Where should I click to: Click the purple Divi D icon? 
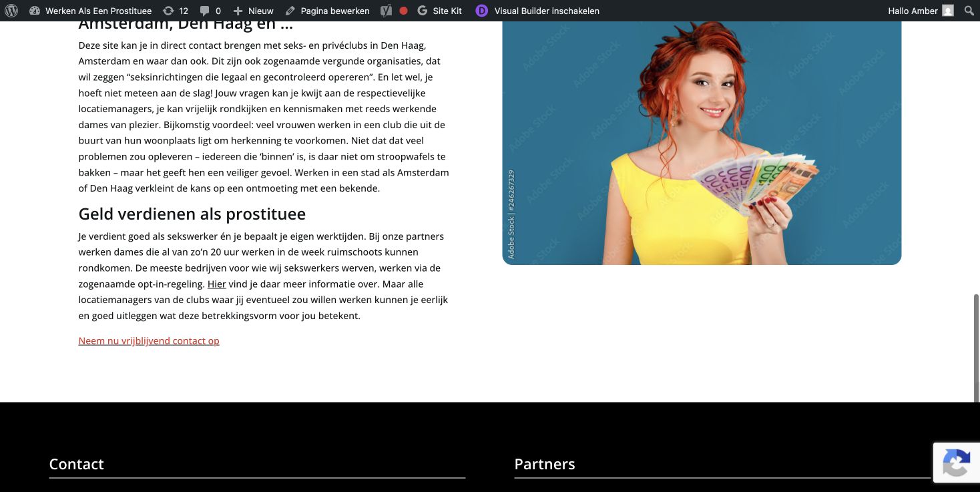click(x=481, y=11)
